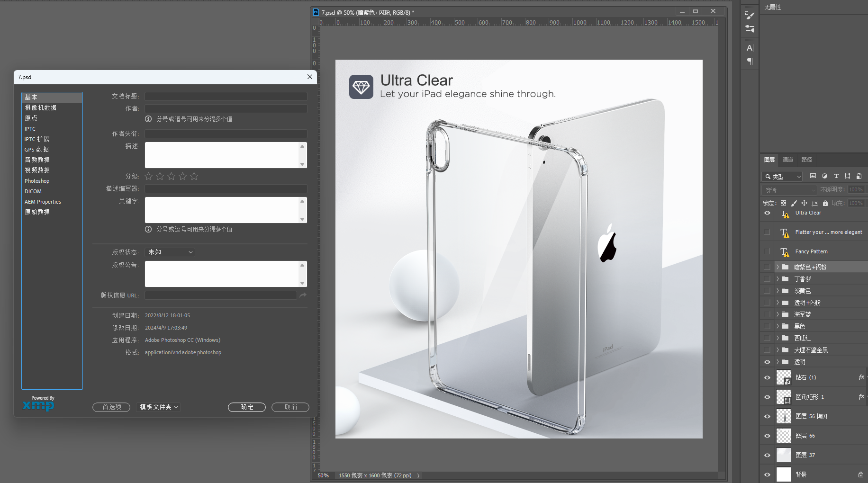This screenshot has height=483, width=868.
Task: Switch to the 路径 tab
Action: [807, 160]
